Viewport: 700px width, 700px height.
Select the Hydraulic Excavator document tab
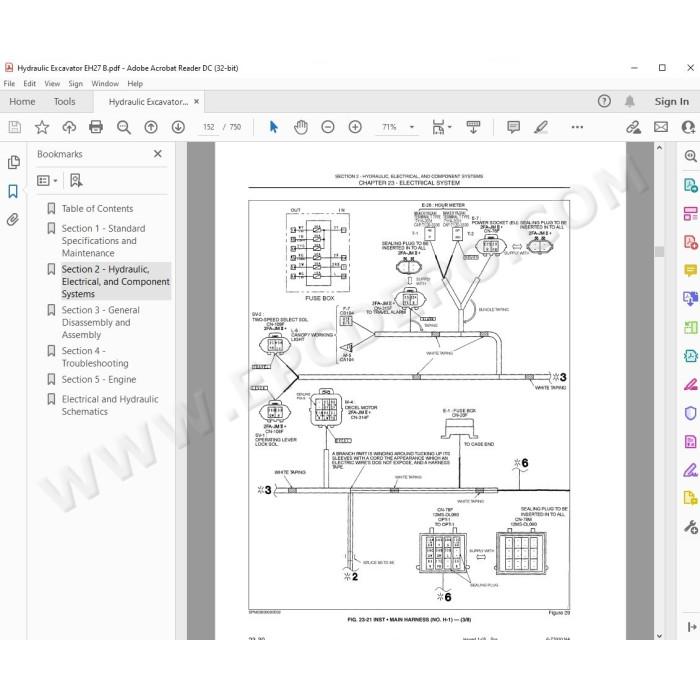pos(148,102)
